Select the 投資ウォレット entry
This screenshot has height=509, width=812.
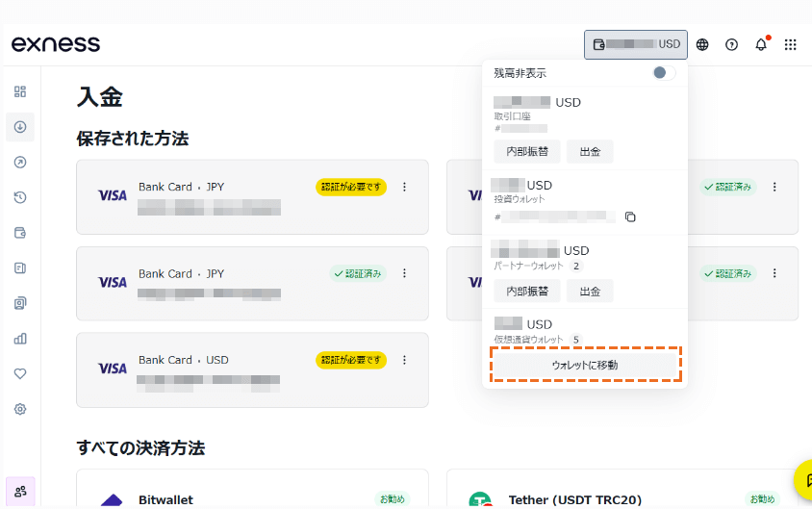585,203
